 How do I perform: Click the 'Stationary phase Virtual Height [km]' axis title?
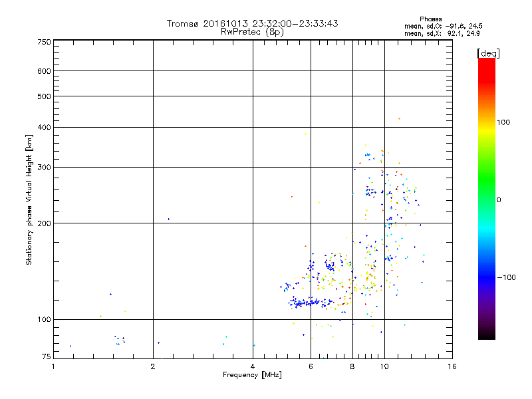[x=29, y=199]
